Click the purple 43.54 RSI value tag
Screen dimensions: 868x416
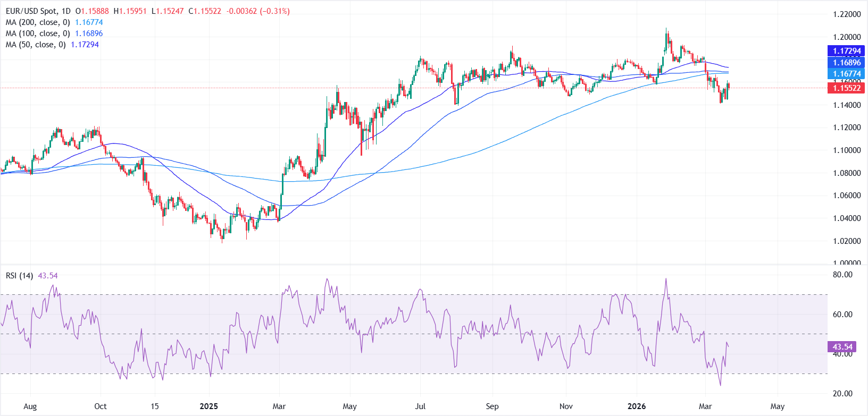(842, 347)
